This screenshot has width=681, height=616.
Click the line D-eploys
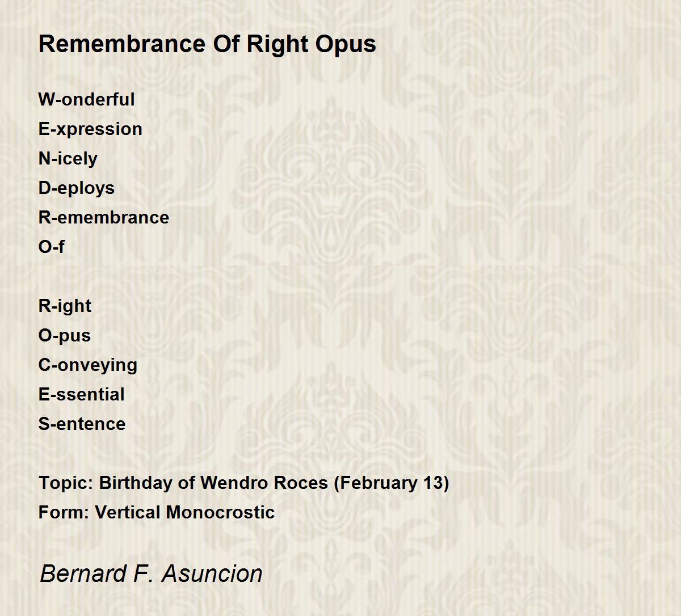(76, 188)
